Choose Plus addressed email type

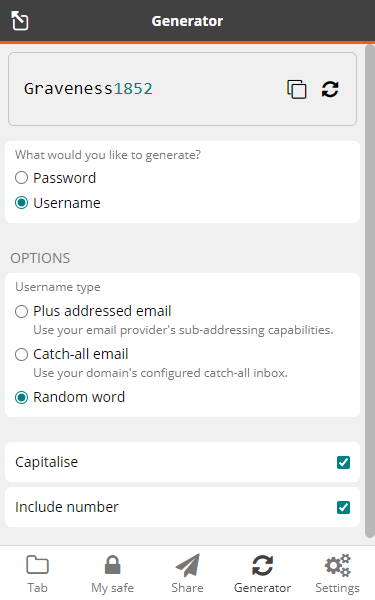click(21, 311)
